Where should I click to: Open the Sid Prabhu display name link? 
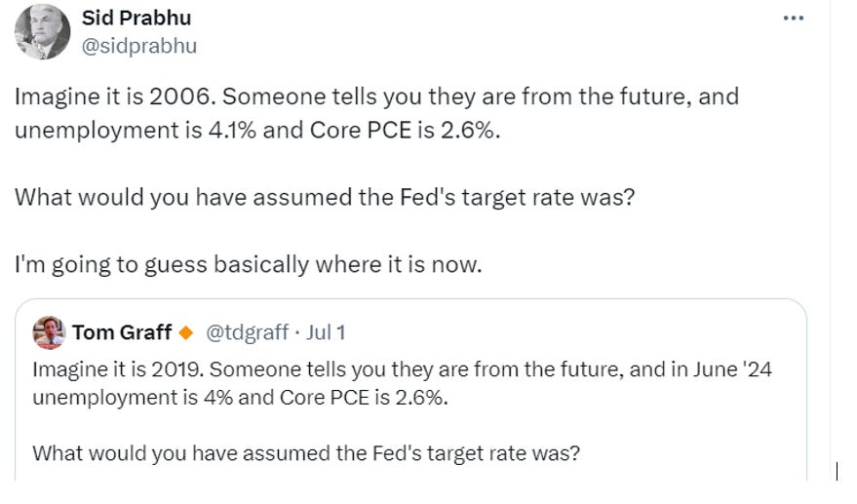(136, 18)
